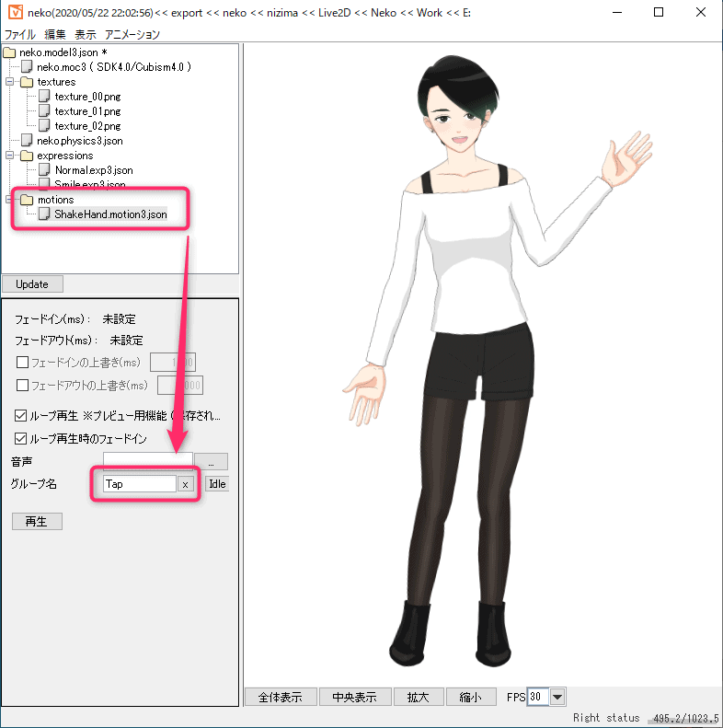Enable the fade-out overwrite checkbox

coord(23,386)
